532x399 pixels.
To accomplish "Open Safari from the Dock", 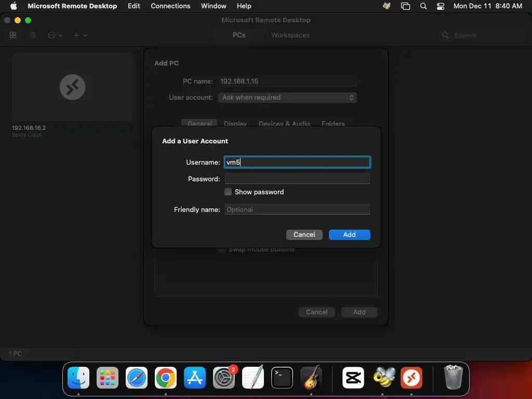I will [137, 378].
